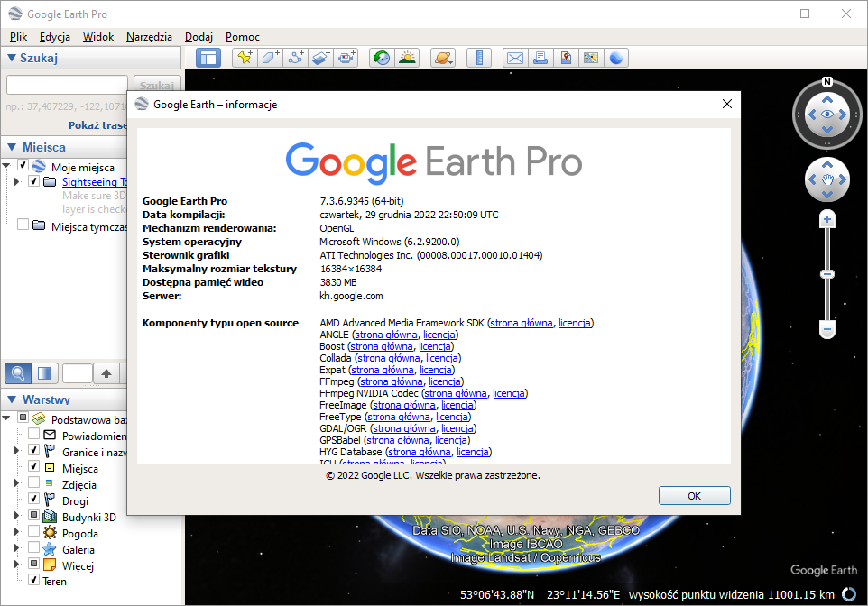Viewport: 868px width, 606px height.
Task: Open the Narzędzia menu
Action: [x=149, y=37]
